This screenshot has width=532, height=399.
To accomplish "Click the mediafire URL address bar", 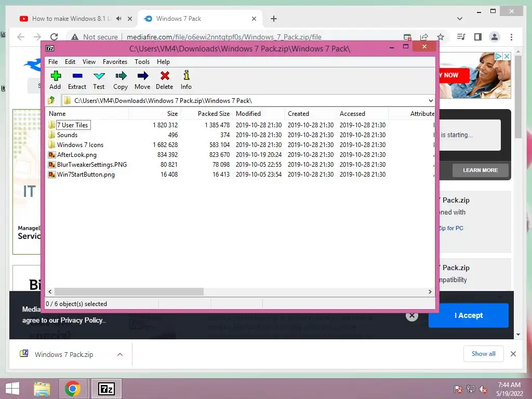I will 224,37.
